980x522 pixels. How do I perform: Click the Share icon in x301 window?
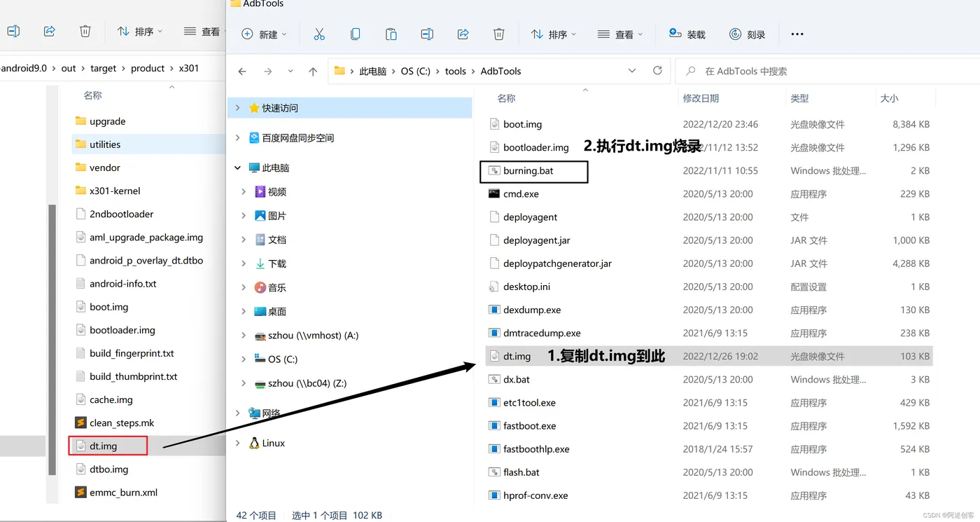tap(49, 31)
